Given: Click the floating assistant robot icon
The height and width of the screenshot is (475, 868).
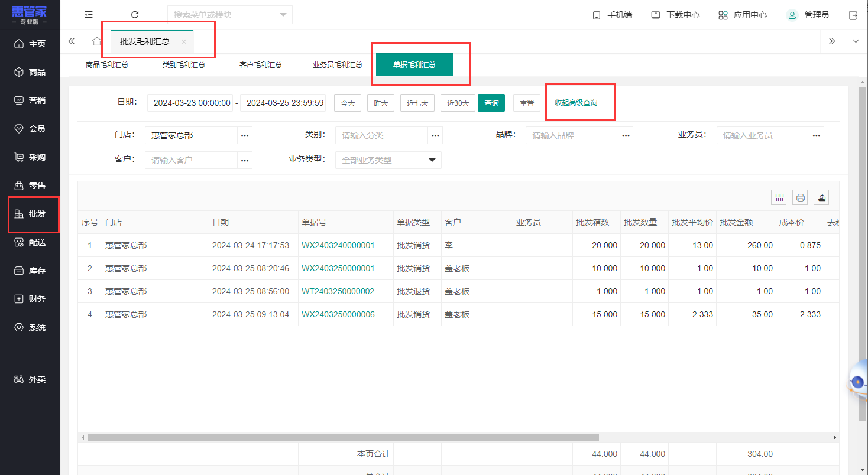Looking at the screenshot, I should point(857,381).
